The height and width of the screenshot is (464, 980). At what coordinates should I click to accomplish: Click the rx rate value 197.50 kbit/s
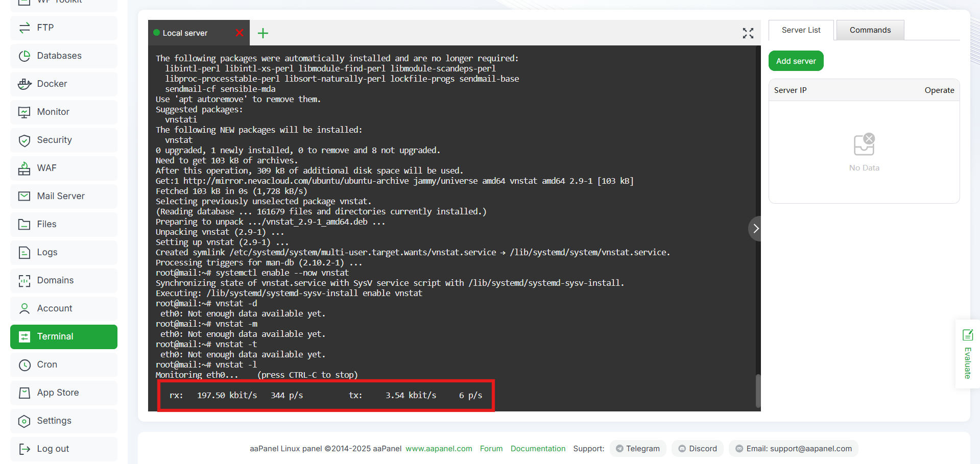227,395
